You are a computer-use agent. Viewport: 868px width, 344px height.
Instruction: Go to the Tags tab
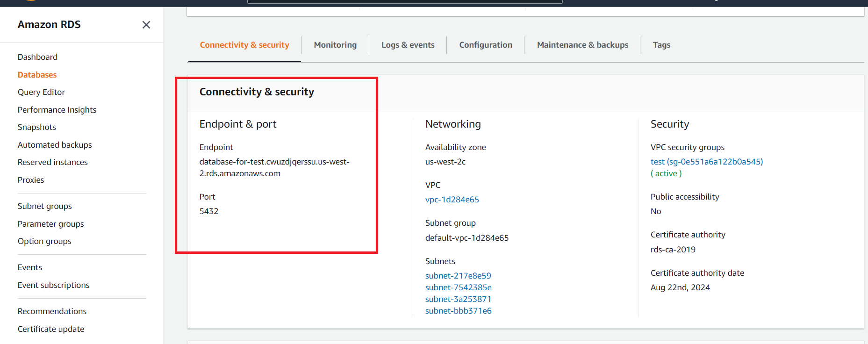[x=661, y=45]
